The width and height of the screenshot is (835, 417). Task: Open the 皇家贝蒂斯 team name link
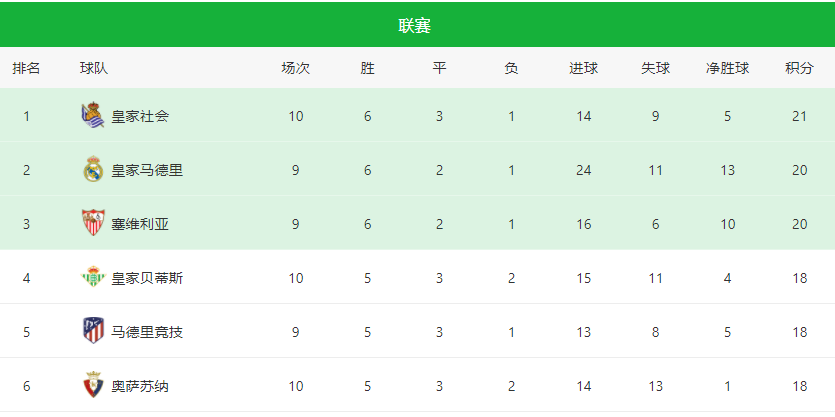[147, 278]
